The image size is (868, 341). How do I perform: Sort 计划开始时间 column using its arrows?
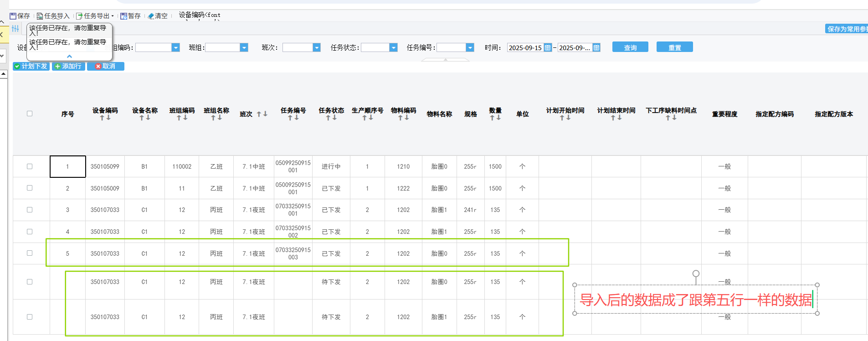pyautogui.click(x=565, y=118)
